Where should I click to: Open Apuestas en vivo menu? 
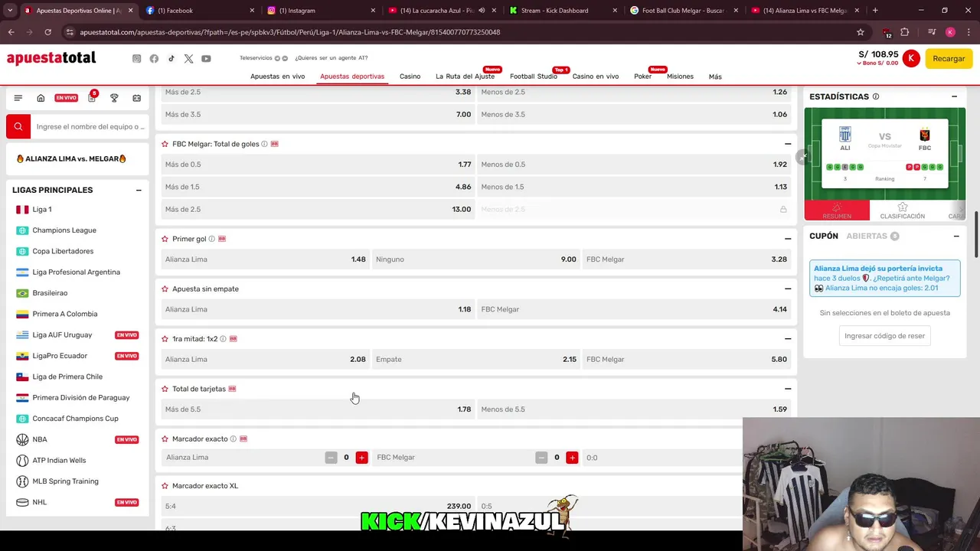[x=277, y=77]
